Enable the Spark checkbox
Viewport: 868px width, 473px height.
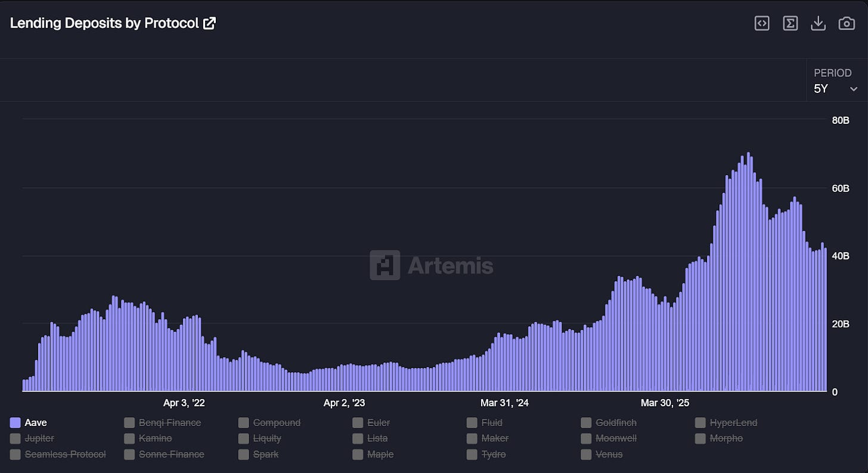coord(243,454)
